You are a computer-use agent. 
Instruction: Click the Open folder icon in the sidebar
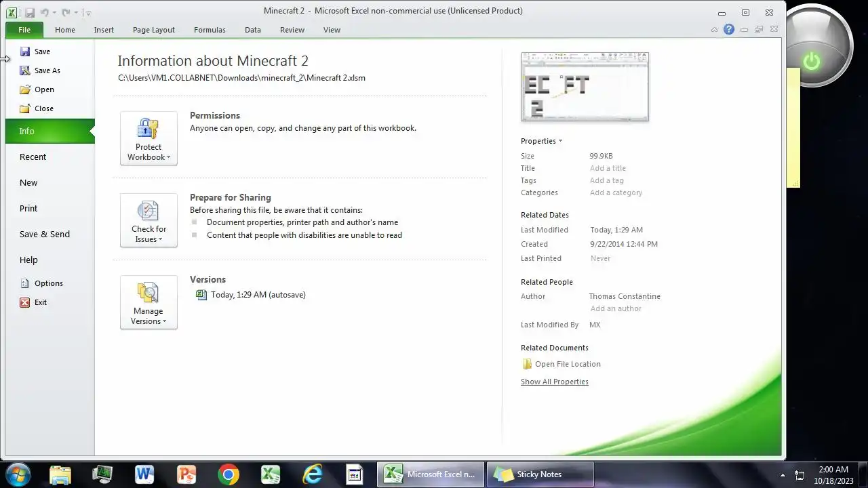pyautogui.click(x=25, y=89)
